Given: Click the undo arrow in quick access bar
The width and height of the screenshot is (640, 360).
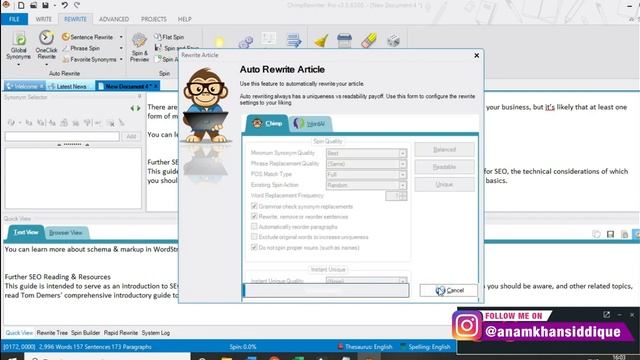Looking at the screenshot, I should (64, 5).
